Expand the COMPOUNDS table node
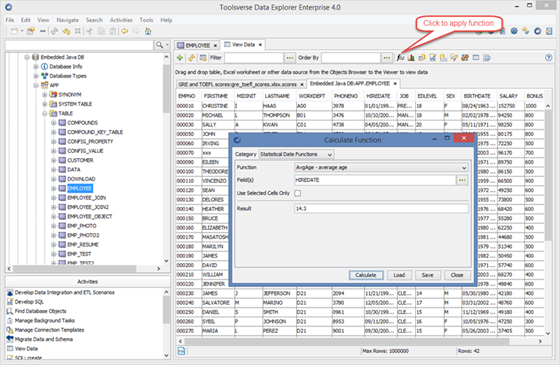The width and height of the screenshot is (560, 365). 54,123
